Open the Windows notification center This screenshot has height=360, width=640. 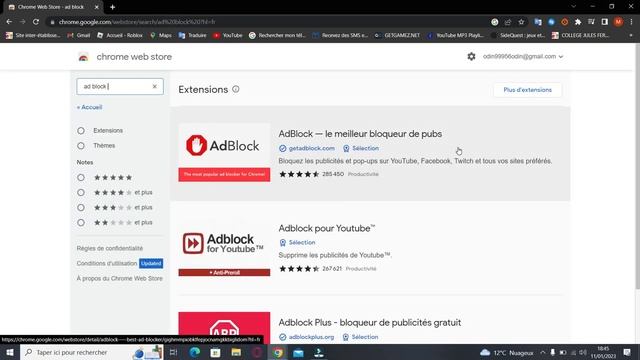click(627, 352)
